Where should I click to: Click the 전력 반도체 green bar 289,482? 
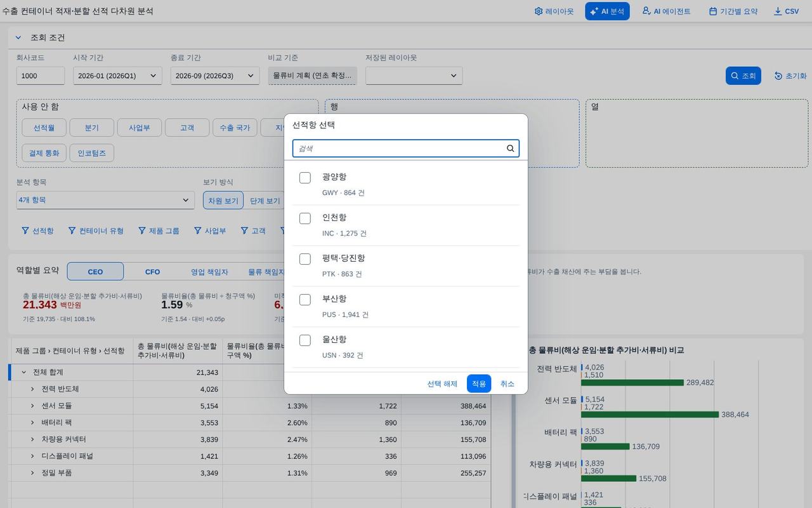pyautogui.click(x=632, y=383)
